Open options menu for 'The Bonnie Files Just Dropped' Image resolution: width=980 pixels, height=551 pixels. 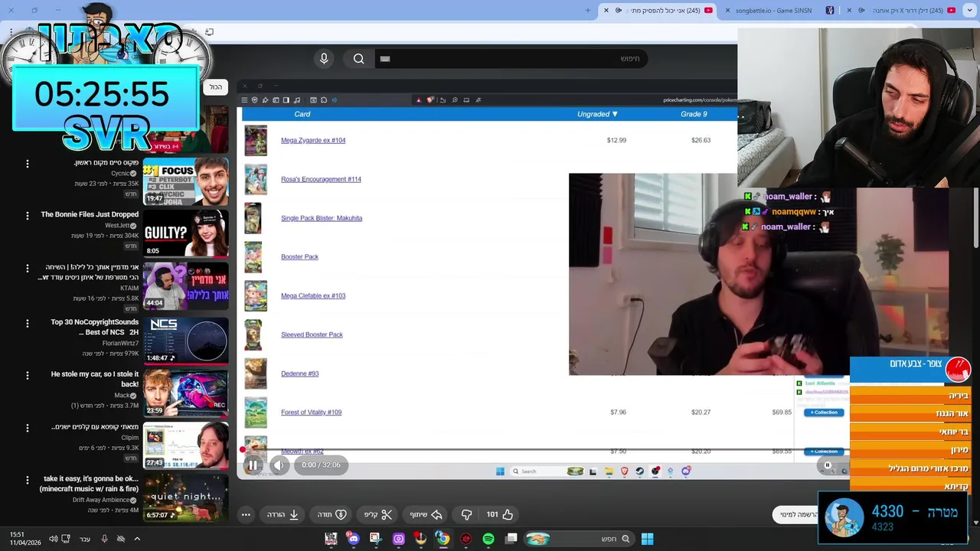28,216
